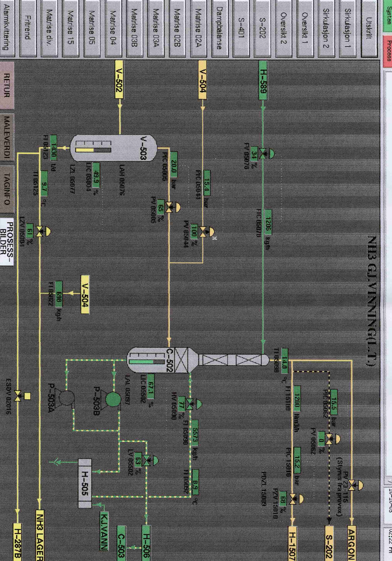Follow the V-504 link at FI 05022
This screenshot has width=392, height=561.
pos(86,295)
